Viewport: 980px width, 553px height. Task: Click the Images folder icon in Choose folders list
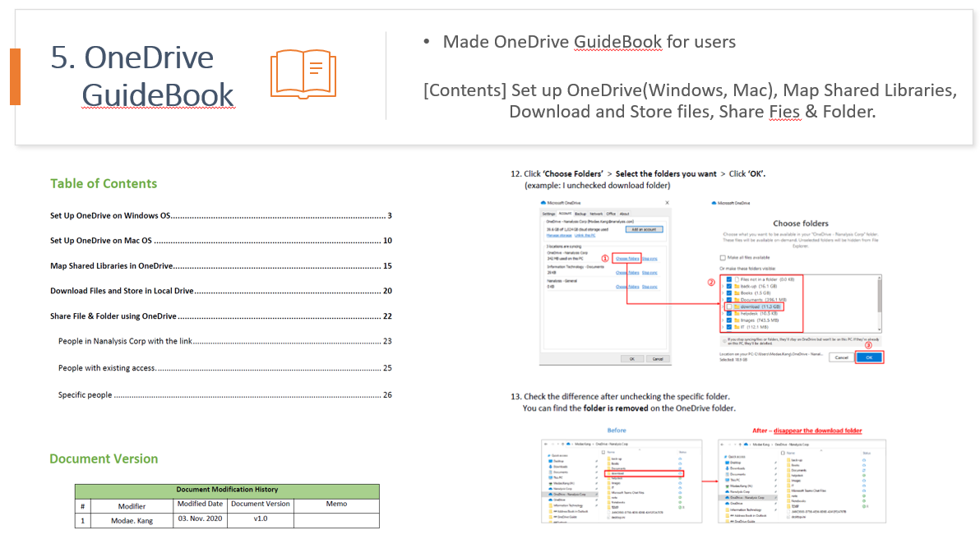click(737, 320)
